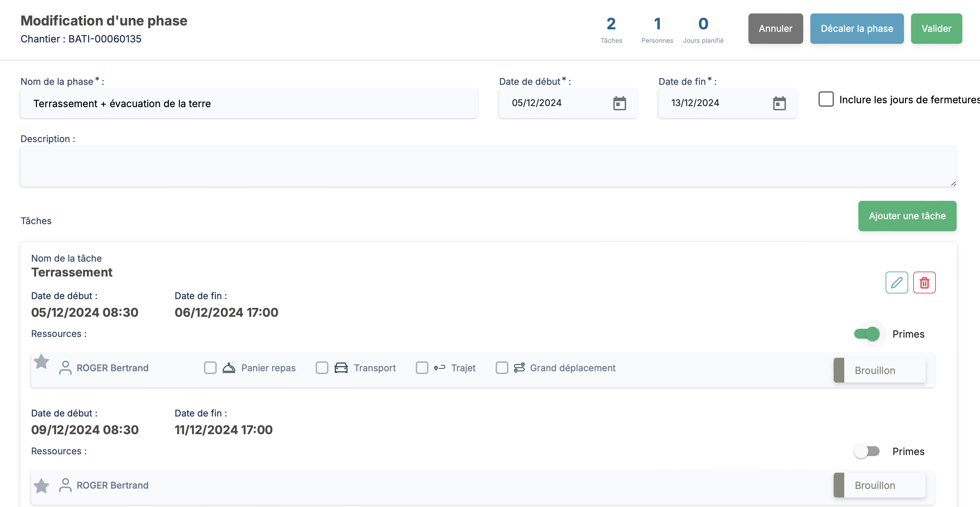Screen dimensions: 980x507
Task: Click Ajouter une tâche button
Action: [x=907, y=216]
